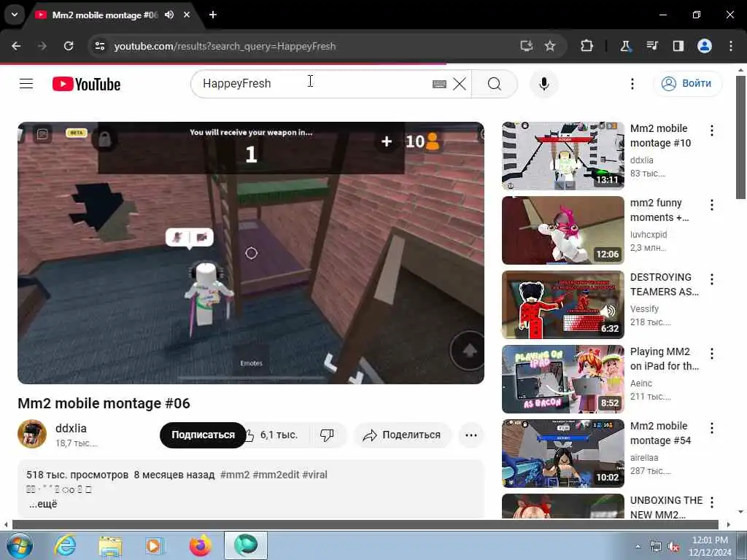
Task: Open the #viral hashtag link
Action: pyautogui.click(x=314, y=475)
